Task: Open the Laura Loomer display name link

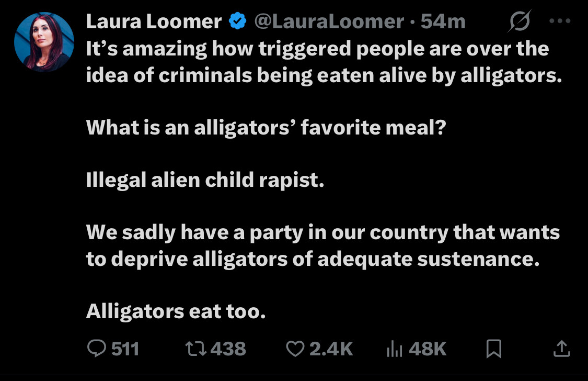Action: pos(154,21)
